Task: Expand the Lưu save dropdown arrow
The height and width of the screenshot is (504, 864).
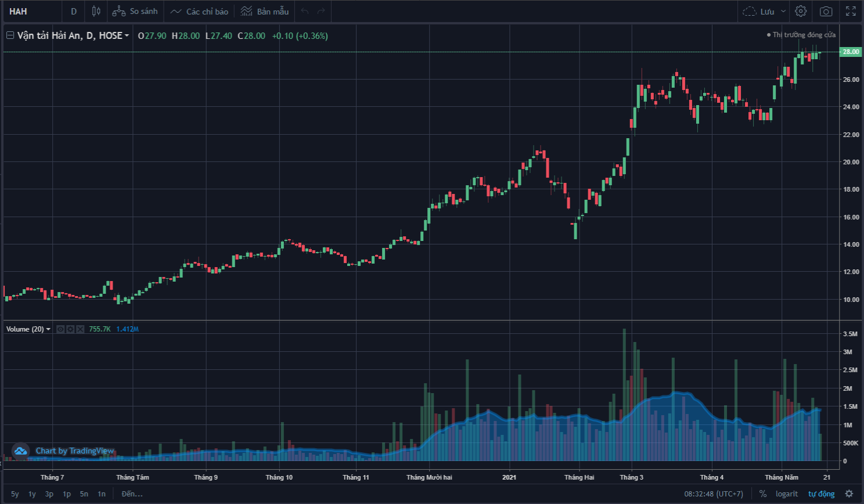Action: coord(783,11)
